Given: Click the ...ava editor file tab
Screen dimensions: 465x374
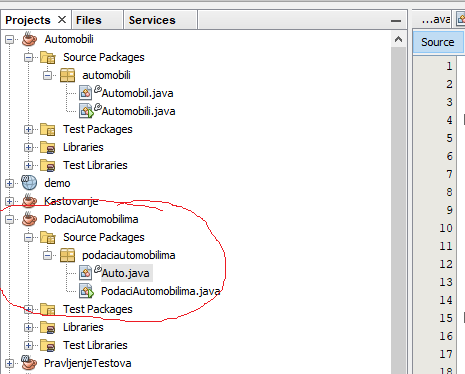Looking at the screenshot, I should pyautogui.click(x=436, y=20).
